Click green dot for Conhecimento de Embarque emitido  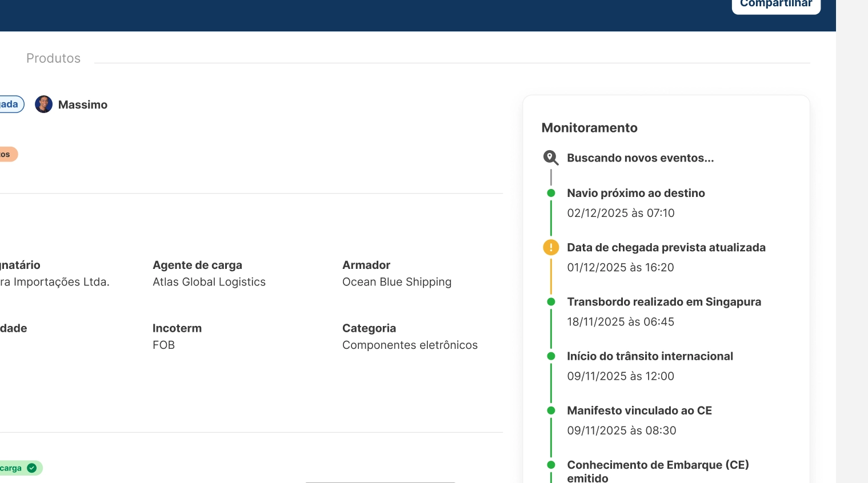[x=551, y=465]
